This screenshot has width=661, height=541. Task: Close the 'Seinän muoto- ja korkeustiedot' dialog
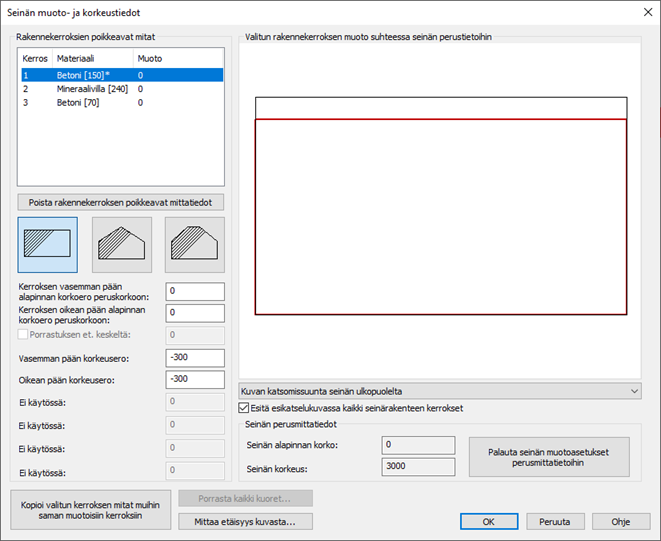640,11
